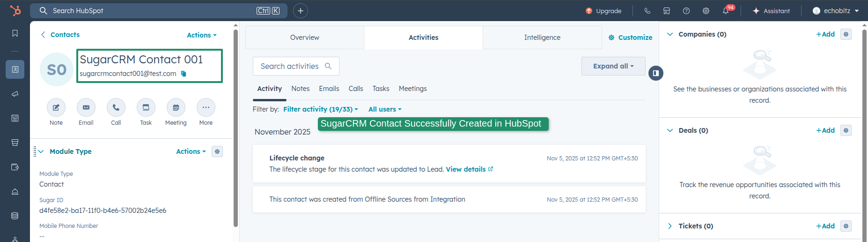Screen dimensions: 868x242
Task: Click the Note action icon
Action: (56, 107)
